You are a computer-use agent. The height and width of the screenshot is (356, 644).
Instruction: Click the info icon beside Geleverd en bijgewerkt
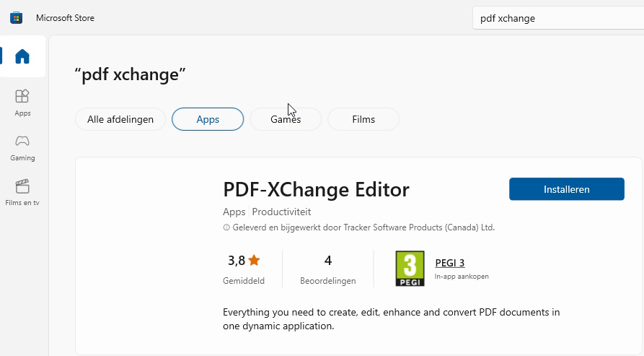[x=226, y=227]
